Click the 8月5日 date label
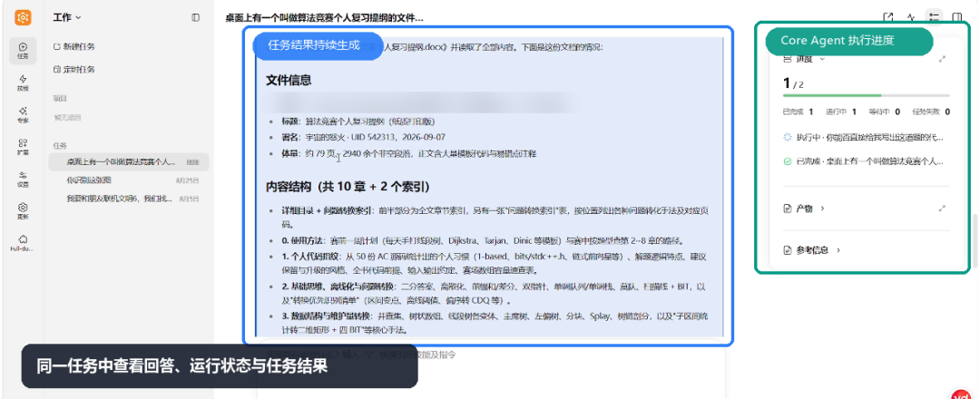The width and height of the screenshot is (980, 399). click(x=190, y=199)
